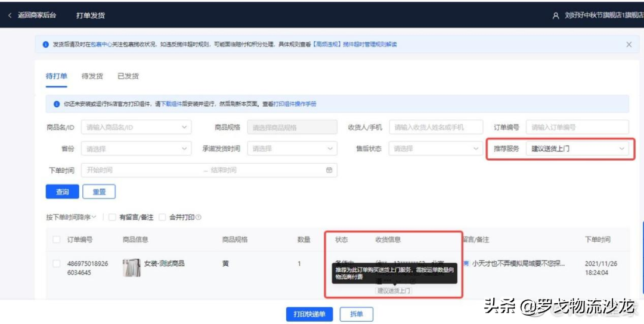This screenshot has height=324, width=644.
Task: Click the vertical scrollbar on right edge
Action: pos(643,257)
